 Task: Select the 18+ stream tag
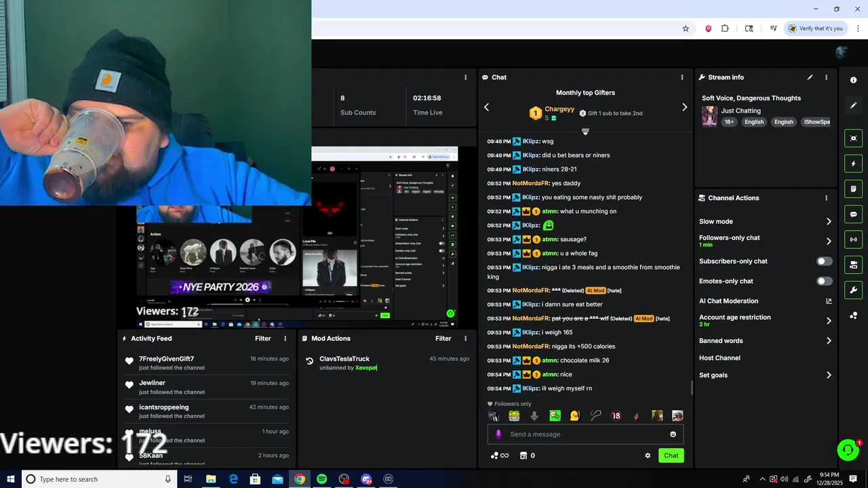(729, 122)
